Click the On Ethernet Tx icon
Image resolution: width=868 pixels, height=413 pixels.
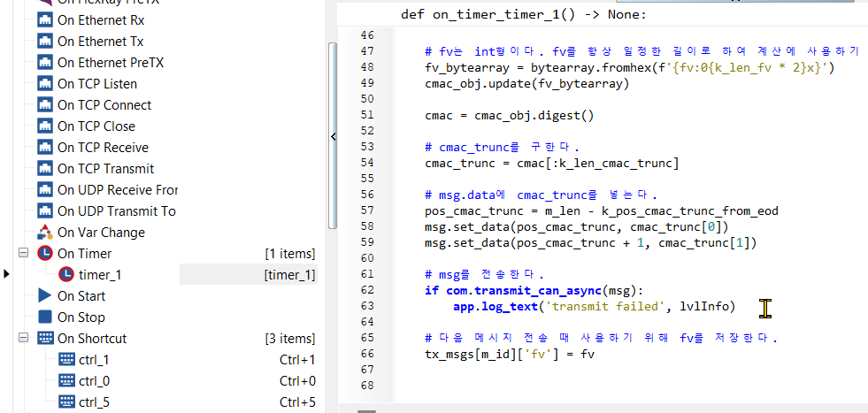pyautogui.click(x=45, y=42)
